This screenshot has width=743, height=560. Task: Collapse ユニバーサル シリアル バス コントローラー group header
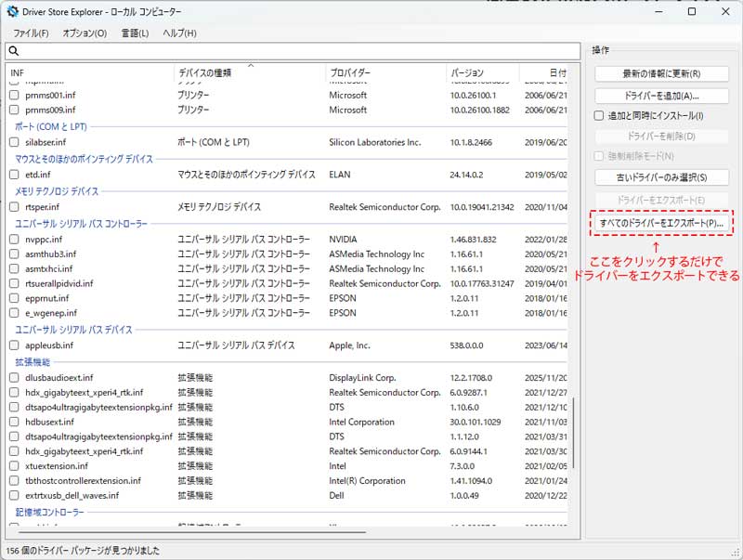click(x=81, y=224)
